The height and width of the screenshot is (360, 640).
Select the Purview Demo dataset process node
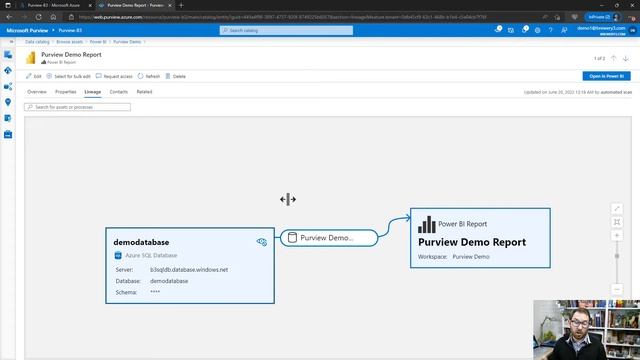(x=329, y=238)
